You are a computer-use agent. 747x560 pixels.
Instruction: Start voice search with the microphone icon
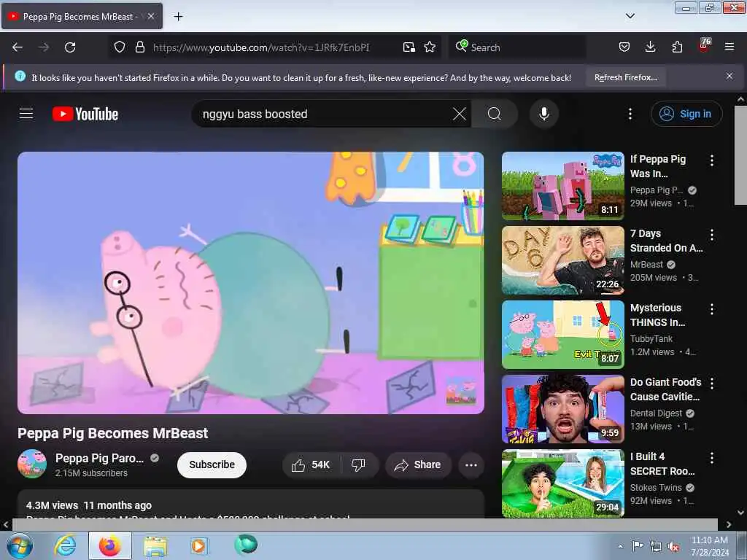[544, 114]
